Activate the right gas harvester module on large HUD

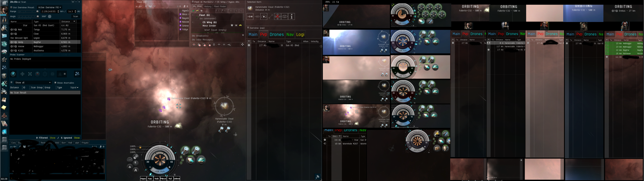coord(196,150)
